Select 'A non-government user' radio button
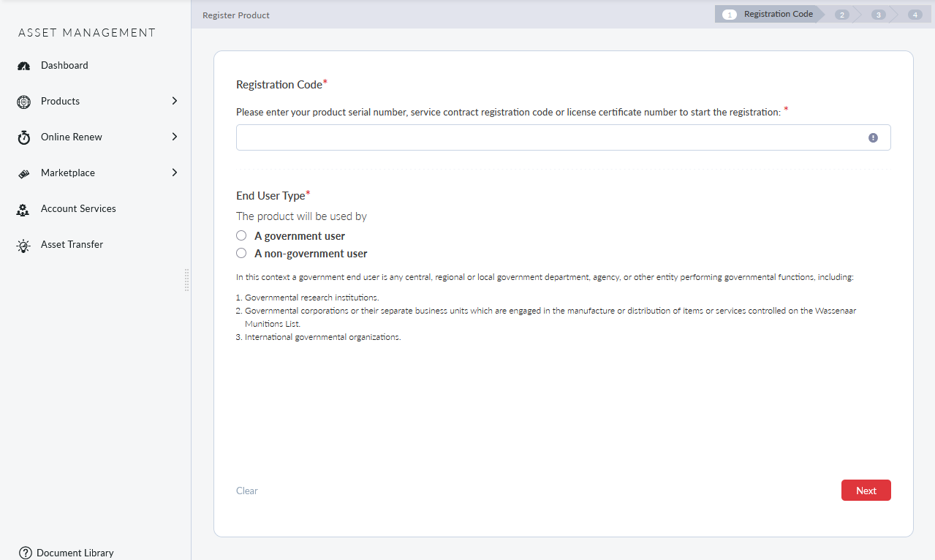Screen dimensions: 935x560 tap(241, 253)
